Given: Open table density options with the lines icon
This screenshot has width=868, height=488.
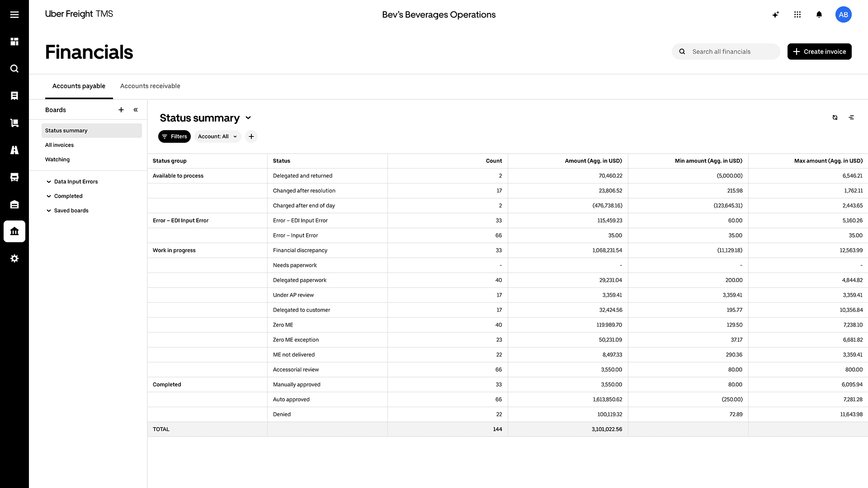Looking at the screenshot, I should click(x=852, y=117).
